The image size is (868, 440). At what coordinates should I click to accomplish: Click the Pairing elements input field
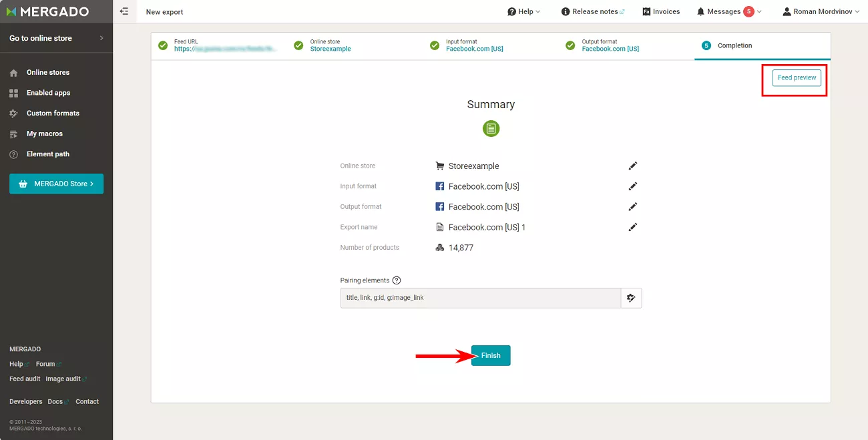pyautogui.click(x=481, y=298)
